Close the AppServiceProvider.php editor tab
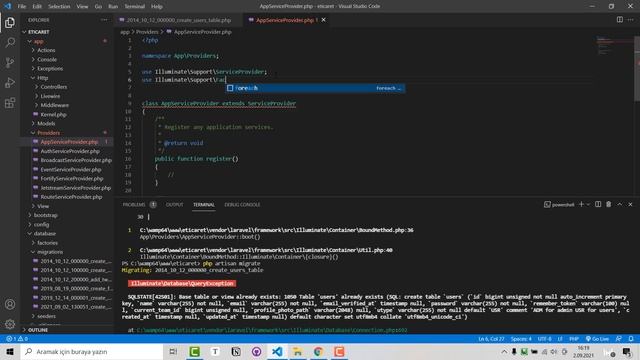640x360 pixels. tap(323, 20)
